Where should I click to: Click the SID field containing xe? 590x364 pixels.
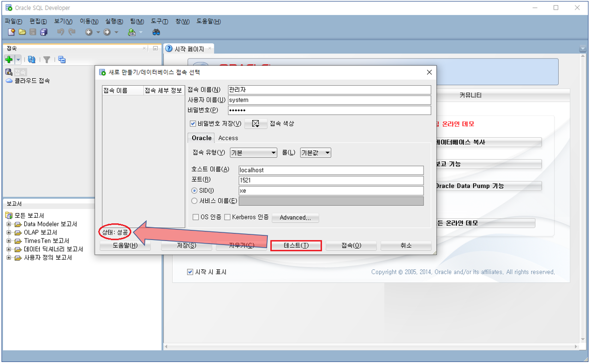pyautogui.click(x=331, y=191)
